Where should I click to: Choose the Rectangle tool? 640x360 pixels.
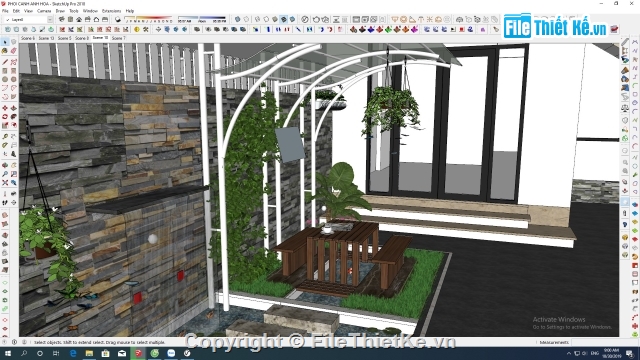pyautogui.click(x=5, y=71)
